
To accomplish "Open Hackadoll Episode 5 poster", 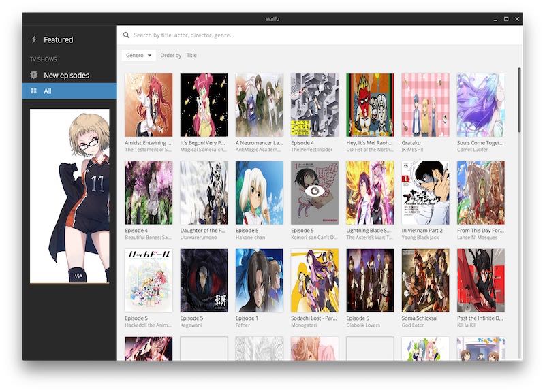I will 149,280.
